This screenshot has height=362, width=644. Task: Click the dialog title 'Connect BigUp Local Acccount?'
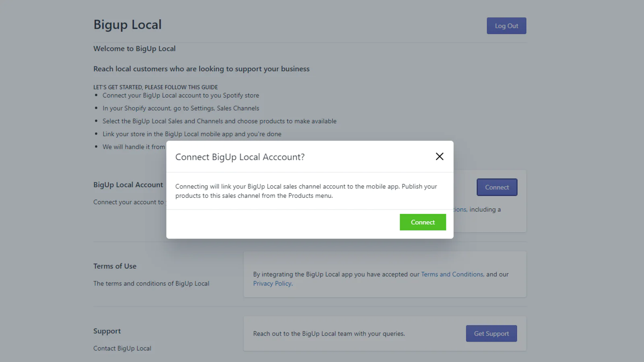[240, 157]
